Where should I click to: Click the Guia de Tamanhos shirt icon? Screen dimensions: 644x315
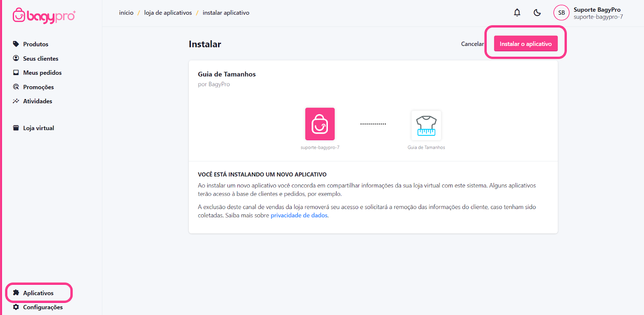426,125
